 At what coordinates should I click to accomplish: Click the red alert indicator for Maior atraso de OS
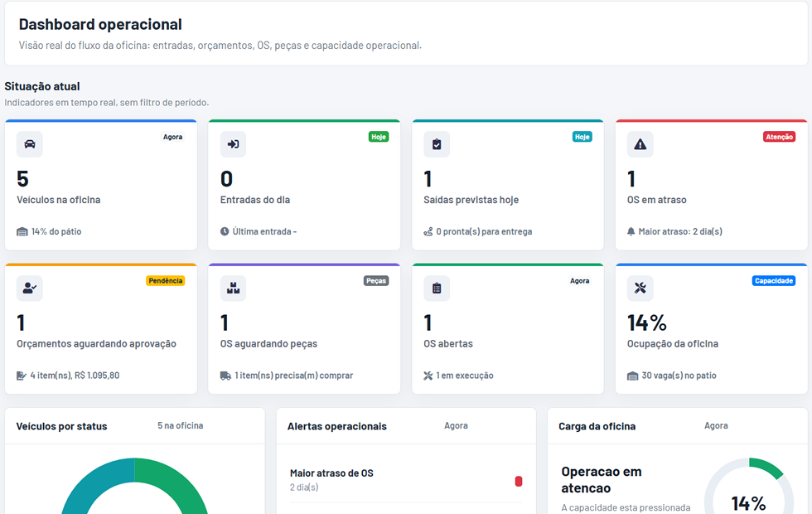[519, 482]
